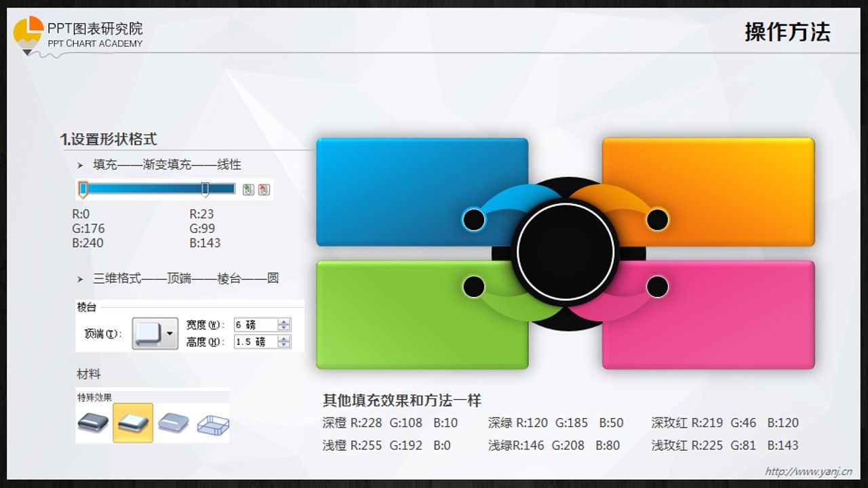
Task: Decrease the 高度 height spinner
Action: tap(284, 345)
